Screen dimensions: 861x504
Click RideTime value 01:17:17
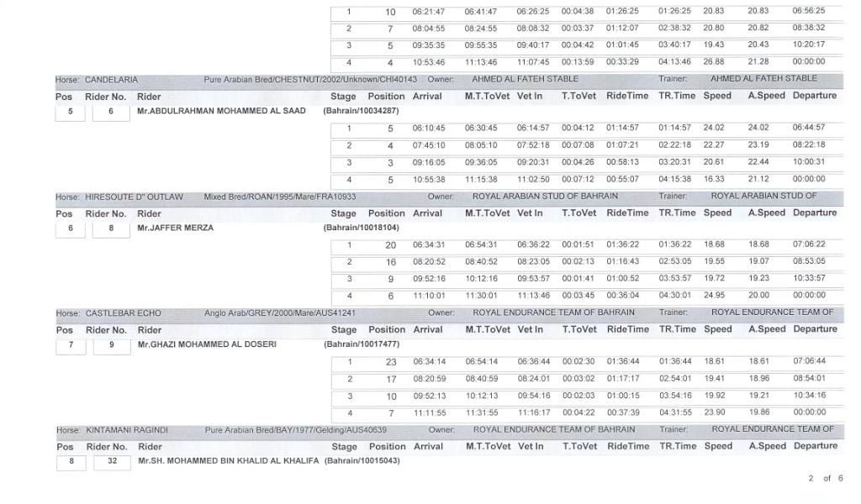pyautogui.click(x=623, y=378)
